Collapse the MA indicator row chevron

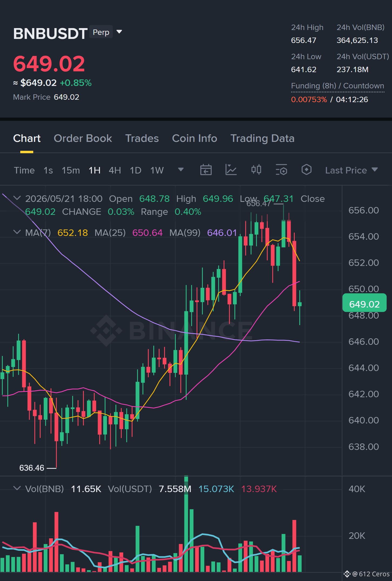(x=17, y=232)
